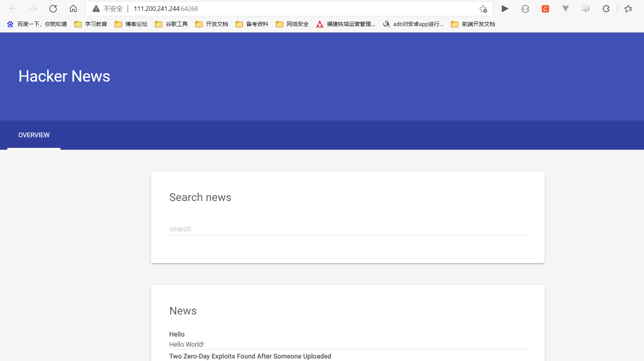Open the adb对安卓app进行 bookmark
Screen dimensions: 644x361
tap(413, 24)
